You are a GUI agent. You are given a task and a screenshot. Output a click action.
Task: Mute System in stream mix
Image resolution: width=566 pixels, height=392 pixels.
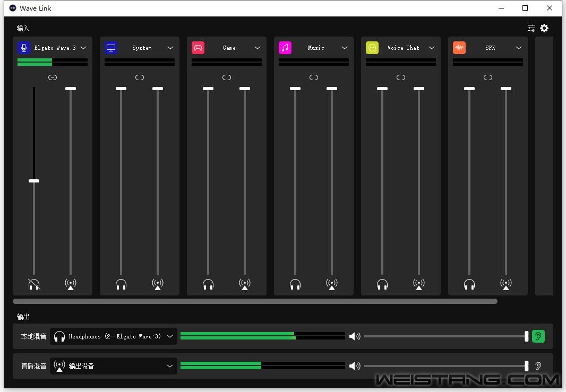[x=158, y=284]
